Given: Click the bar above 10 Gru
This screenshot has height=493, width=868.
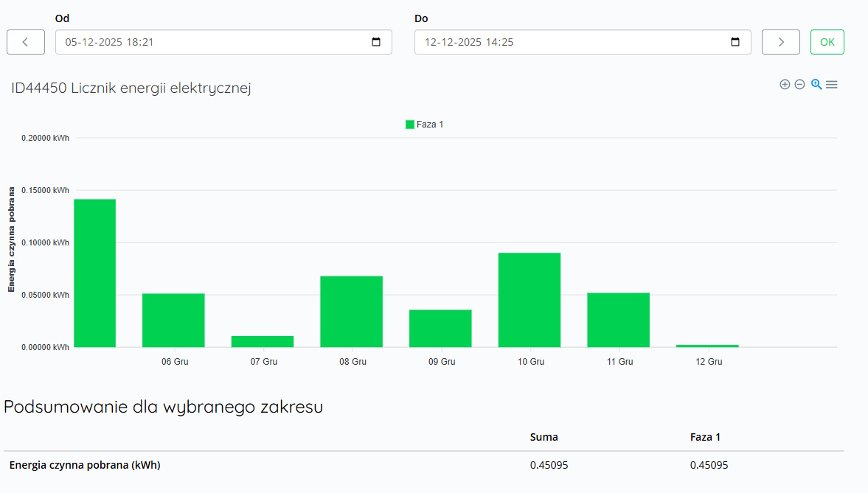Looking at the screenshot, I should pyautogui.click(x=530, y=298).
